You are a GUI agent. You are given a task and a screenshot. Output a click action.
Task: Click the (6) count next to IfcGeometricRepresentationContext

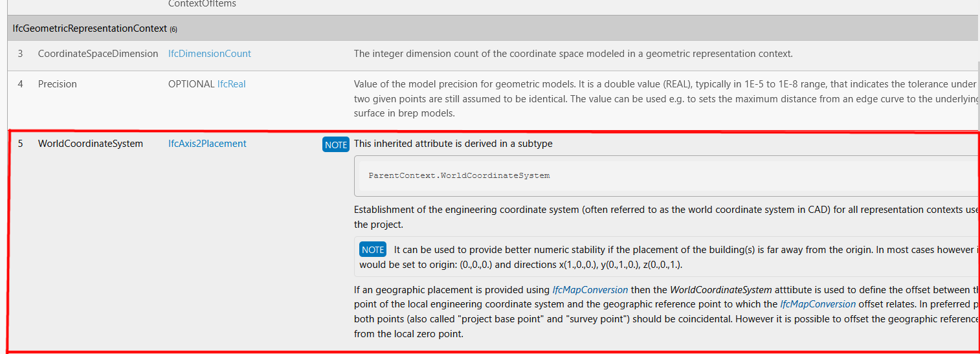tap(173, 30)
